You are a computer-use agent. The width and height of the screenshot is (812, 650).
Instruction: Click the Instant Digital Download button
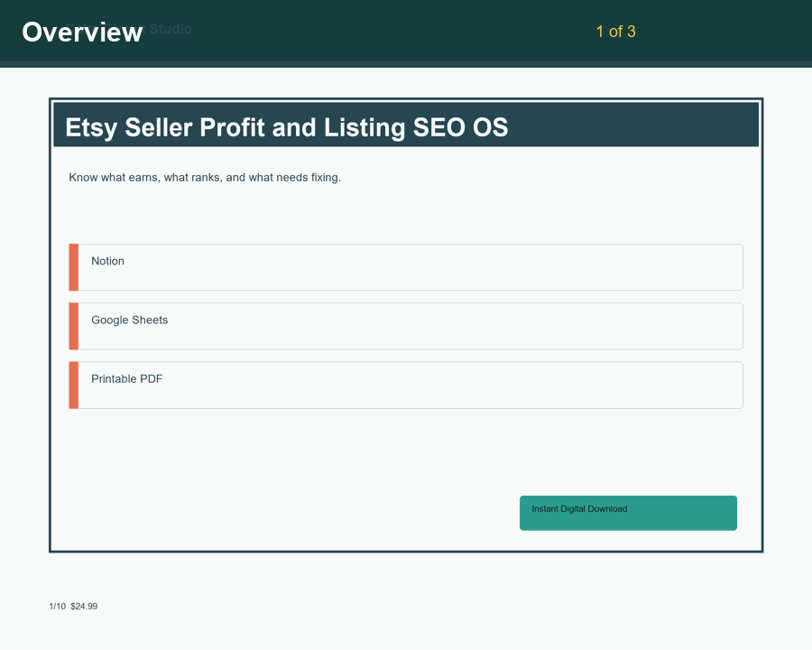[628, 513]
